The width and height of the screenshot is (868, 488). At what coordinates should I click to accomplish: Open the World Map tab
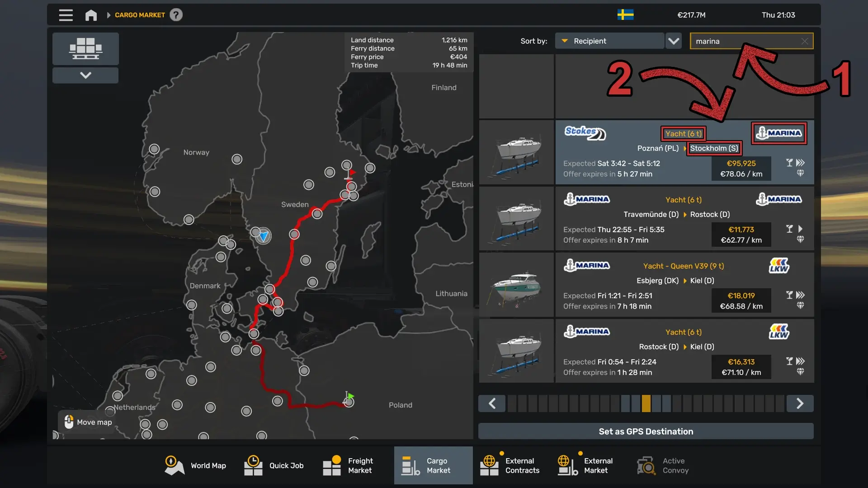click(195, 465)
